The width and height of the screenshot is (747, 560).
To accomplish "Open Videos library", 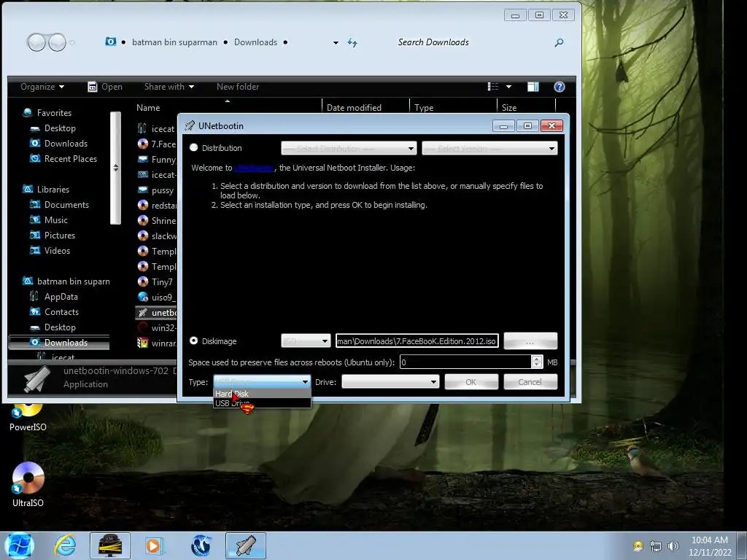I will 57,251.
